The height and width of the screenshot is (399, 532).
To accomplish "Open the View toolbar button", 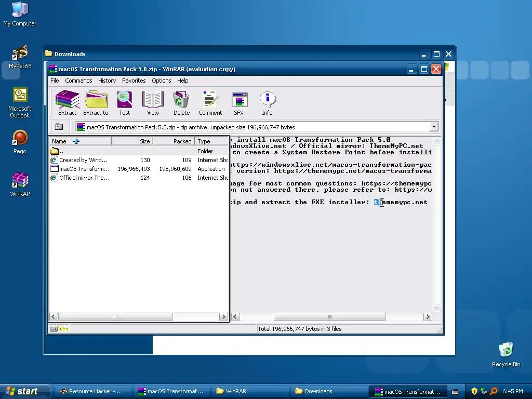I will (x=153, y=103).
